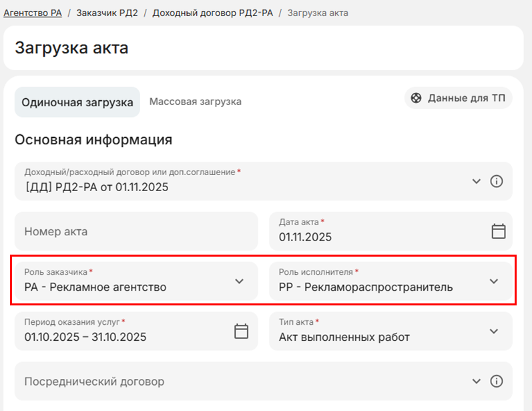Screen dimensions: 532x411
Task: Click into the Номер акта input field
Action: pyautogui.click(x=136, y=232)
